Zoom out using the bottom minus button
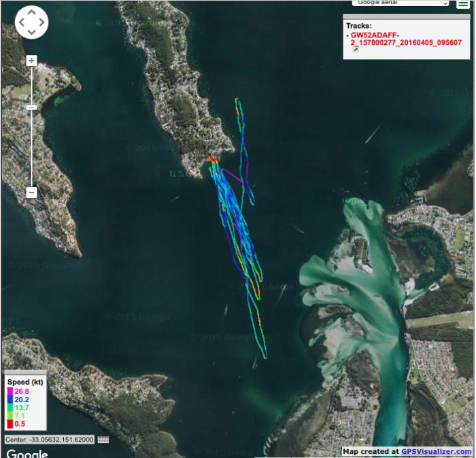Image resolution: width=476 pixels, height=458 pixels. tap(31, 193)
